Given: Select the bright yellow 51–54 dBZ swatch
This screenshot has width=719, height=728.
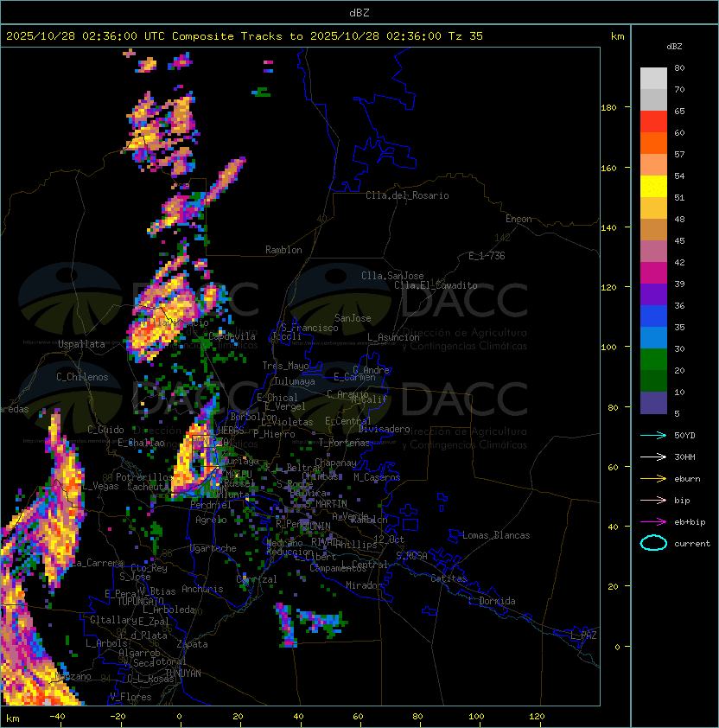Looking at the screenshot, I should point(653,186).
